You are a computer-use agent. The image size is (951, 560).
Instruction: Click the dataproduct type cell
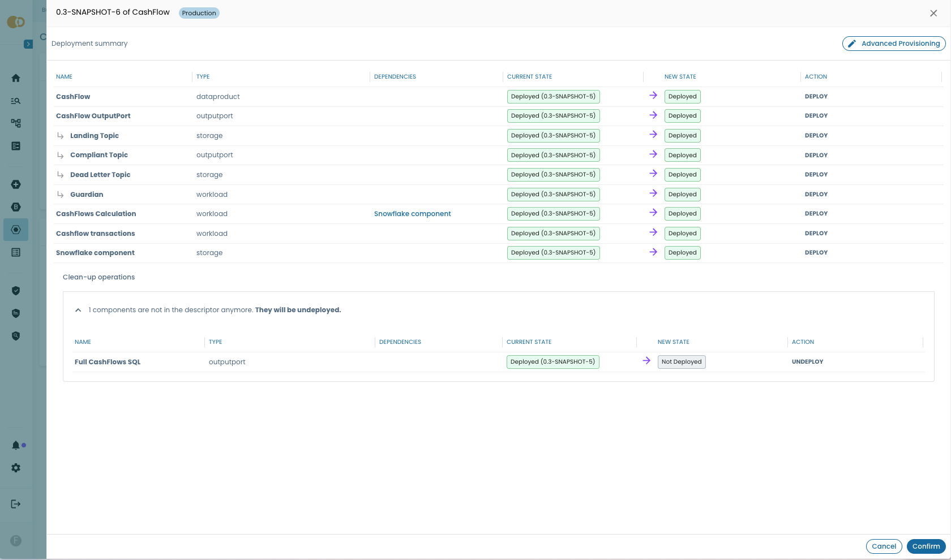click(218, 97)
